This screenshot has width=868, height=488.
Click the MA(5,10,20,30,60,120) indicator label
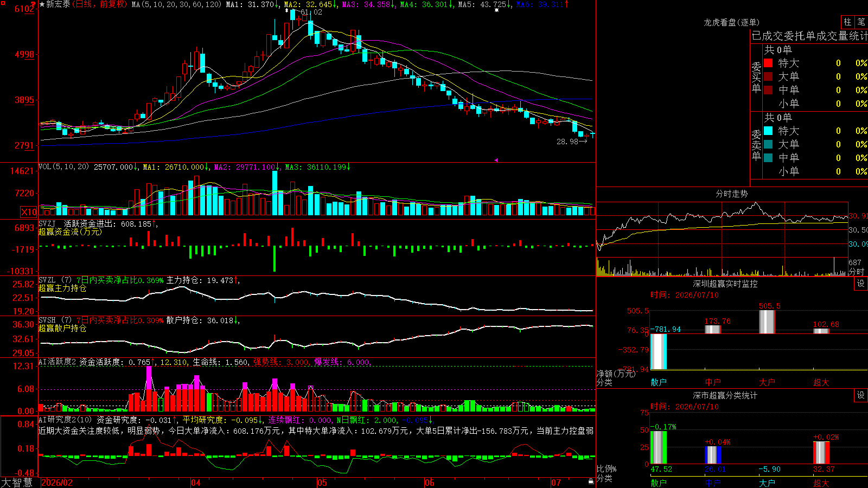point(176,4)
